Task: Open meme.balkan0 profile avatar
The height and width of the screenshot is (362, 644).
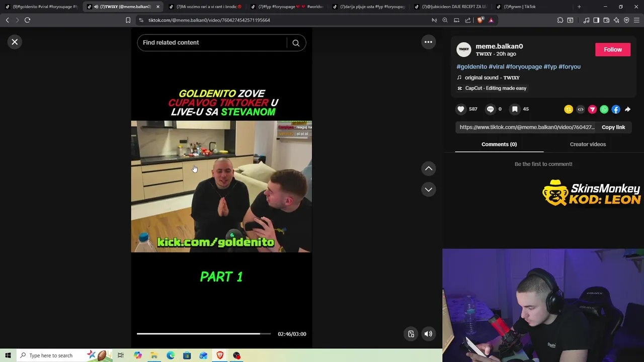Action: pyautogui.click(x=464, y=49)
